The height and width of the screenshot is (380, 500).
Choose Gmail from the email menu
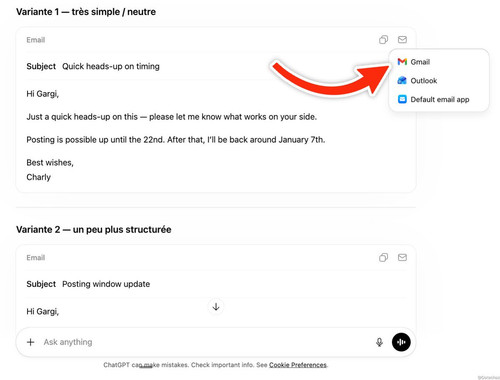coord(439,62)
